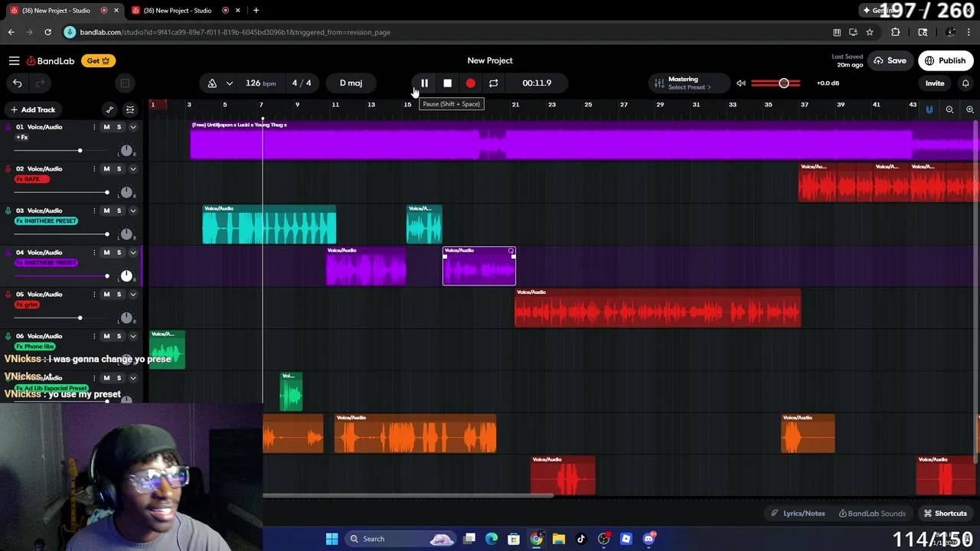This screenshot has height=551, width=980.
Task: Open a new browser tab with the plus button
Action: tap(256, 10)
